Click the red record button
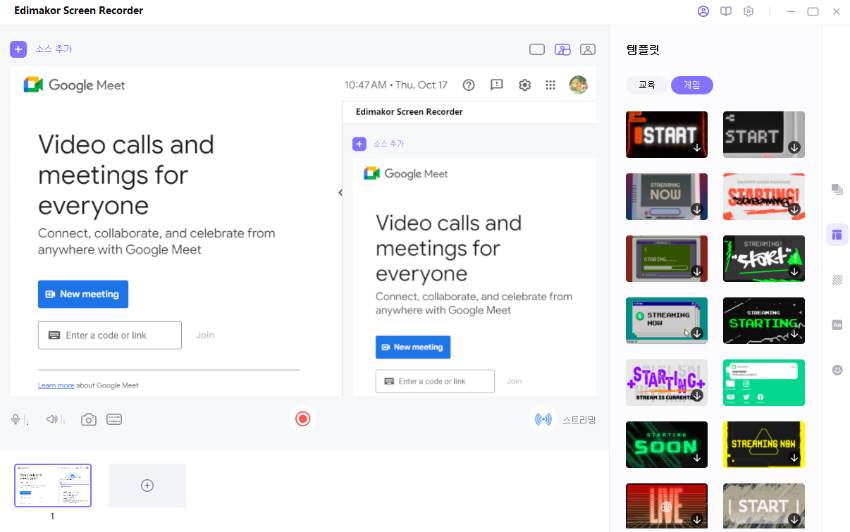Screen dimensions: 850x532 pos(303,419)
